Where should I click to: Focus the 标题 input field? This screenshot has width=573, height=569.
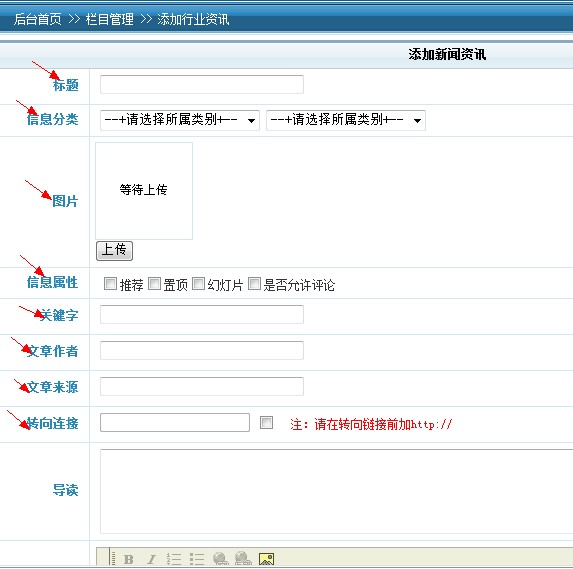[202, 84]
